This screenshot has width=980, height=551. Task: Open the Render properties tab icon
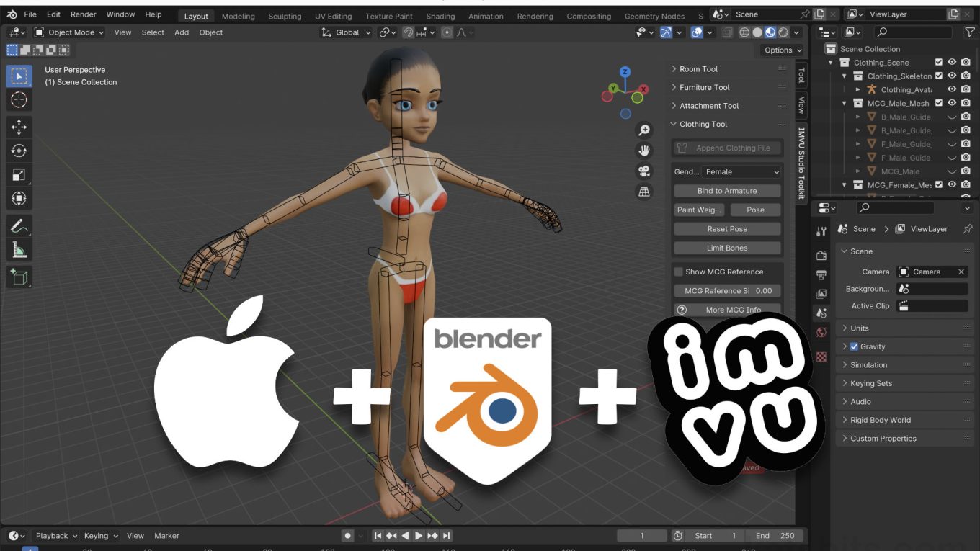(x=821, y=256)
